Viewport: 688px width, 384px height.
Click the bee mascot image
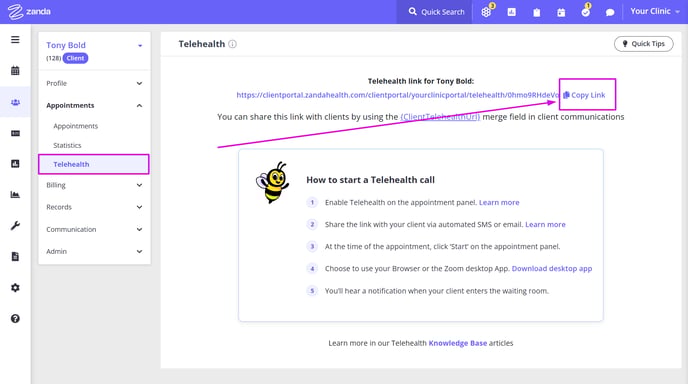click(272, 183)
